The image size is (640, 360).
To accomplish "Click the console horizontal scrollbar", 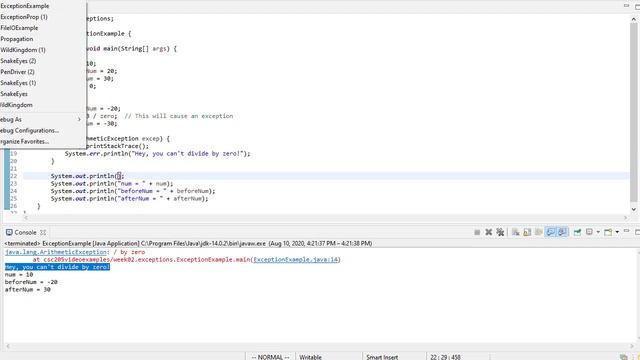I will point(320,347).
